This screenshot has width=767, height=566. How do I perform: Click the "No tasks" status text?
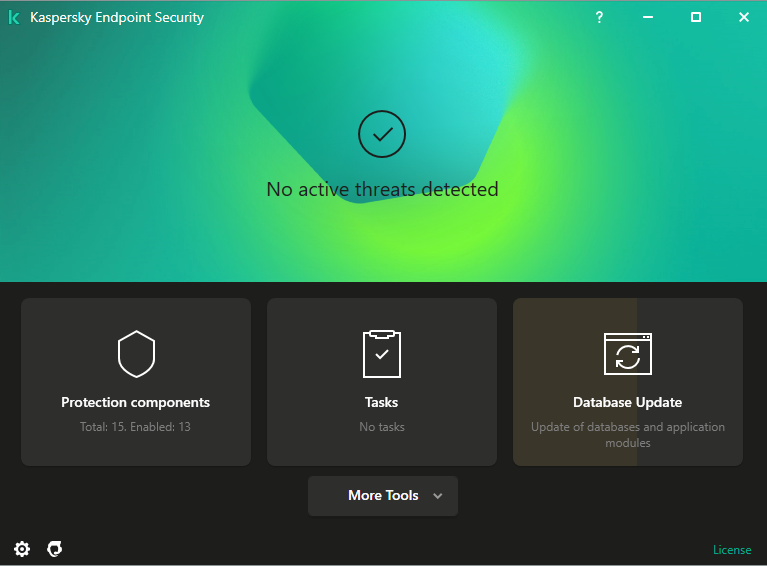point(381,427)
